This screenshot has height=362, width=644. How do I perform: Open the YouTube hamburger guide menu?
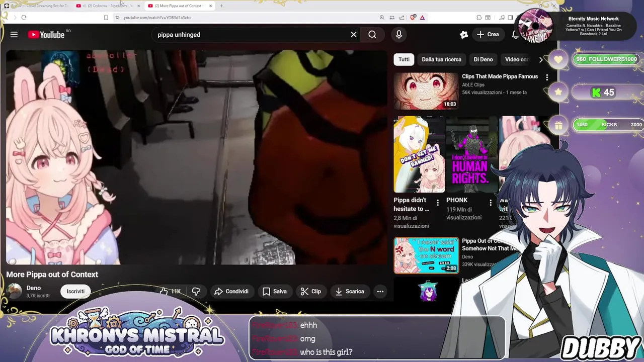click(x=14, y=35)
